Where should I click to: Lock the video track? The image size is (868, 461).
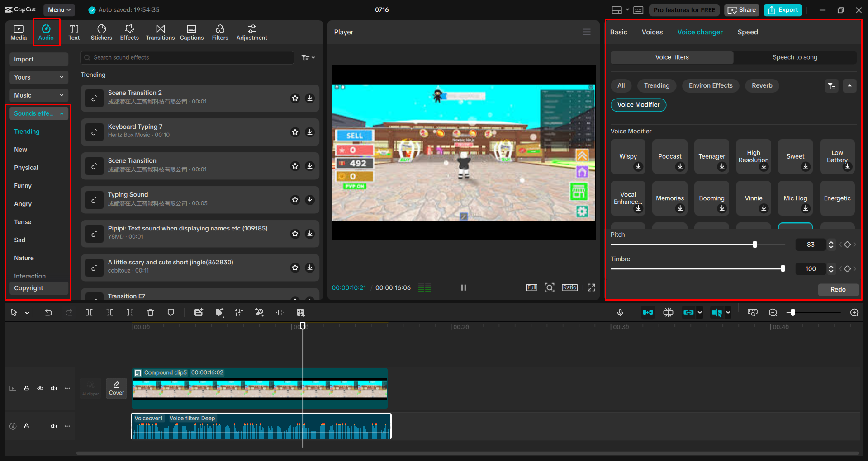click(27, 388)
